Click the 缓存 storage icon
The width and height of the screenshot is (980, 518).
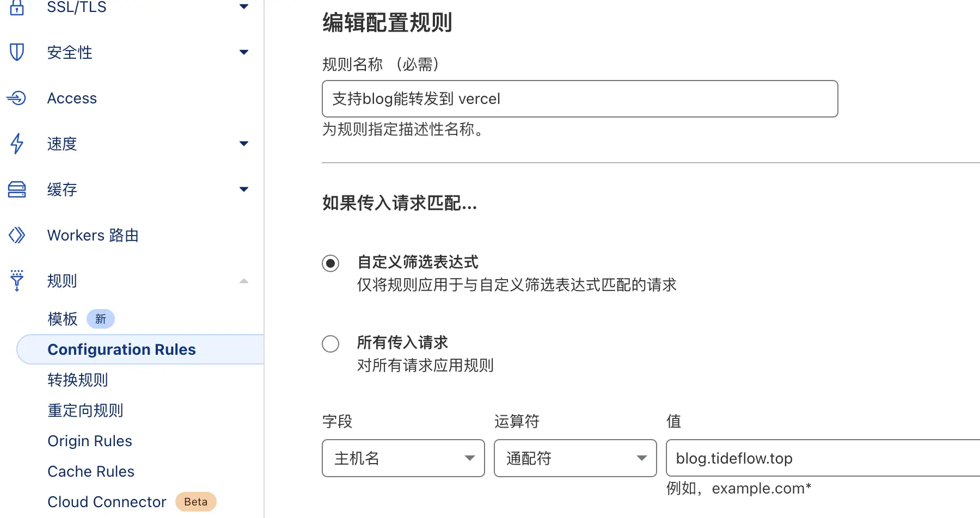[17, 189]
